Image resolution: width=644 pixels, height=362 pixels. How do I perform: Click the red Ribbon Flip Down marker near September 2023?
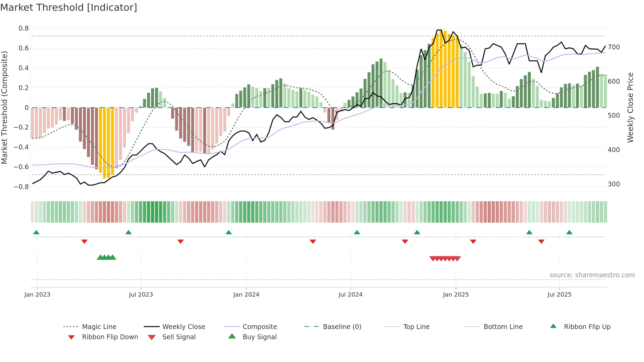coord(181,242)
